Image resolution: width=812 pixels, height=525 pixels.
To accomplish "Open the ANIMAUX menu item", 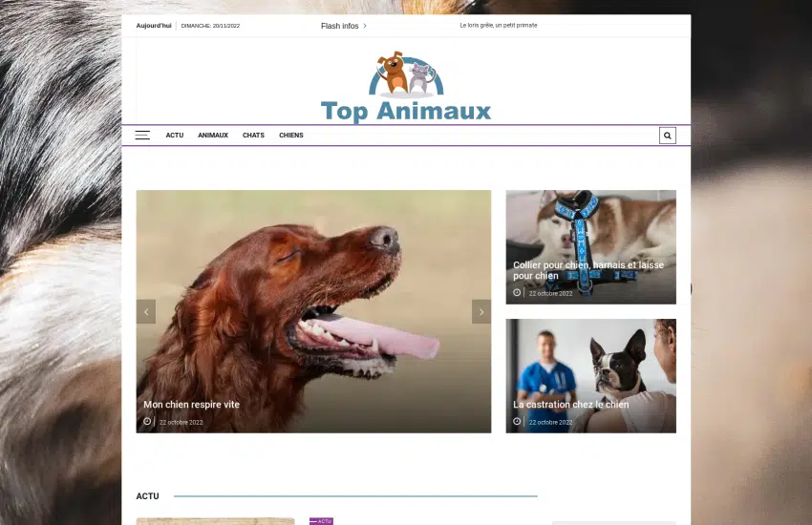I will coord(213,136).
